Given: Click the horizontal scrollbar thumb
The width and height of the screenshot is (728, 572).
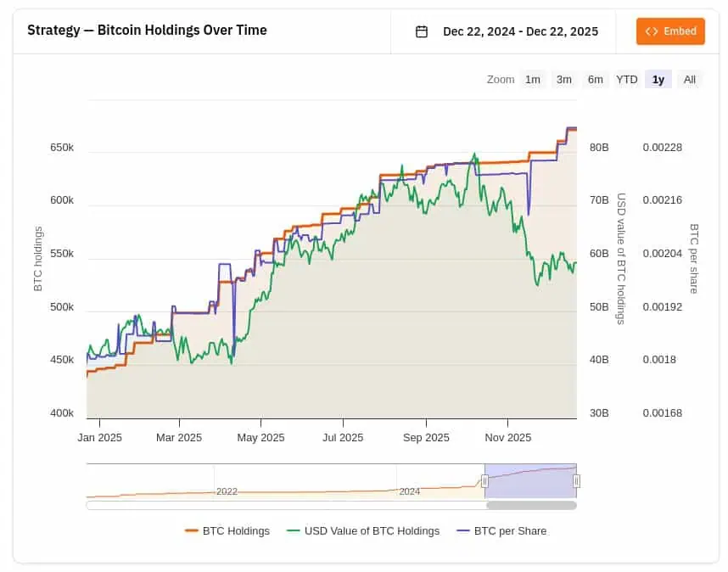Looking at the screenshot, I should pos(531,505).
